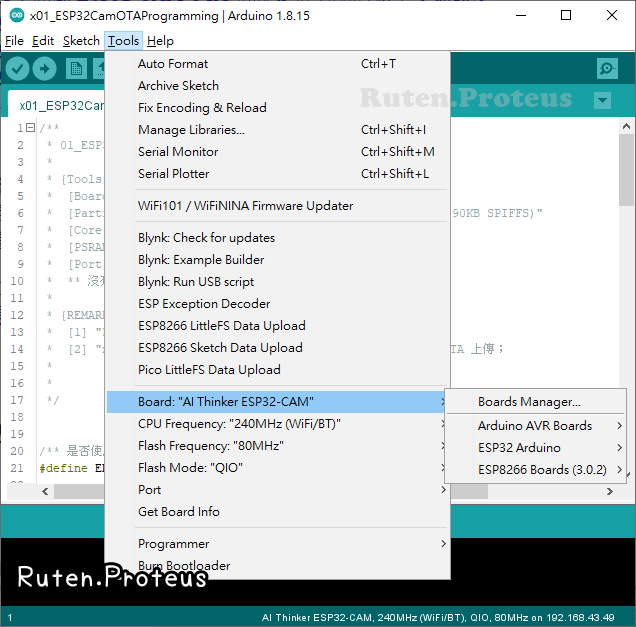Open the Serial Monitor magnifier icon
Image resolution: width=636 pixels, height=627 pixels.
pos(607,68)
